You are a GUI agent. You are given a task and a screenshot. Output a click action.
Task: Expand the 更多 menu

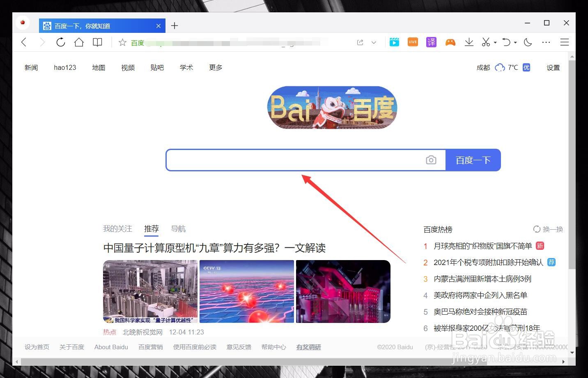point(216,67)
